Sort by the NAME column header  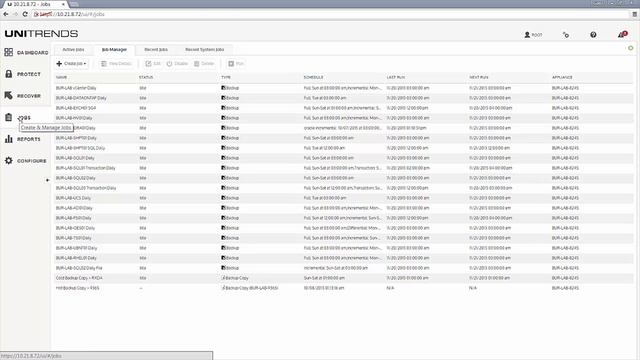coord(62,77)
